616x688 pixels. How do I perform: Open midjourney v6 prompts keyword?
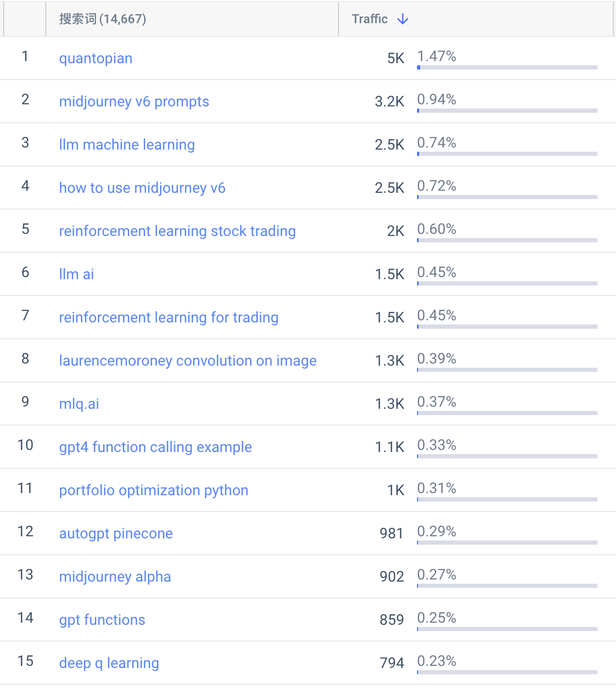point(134,101)
